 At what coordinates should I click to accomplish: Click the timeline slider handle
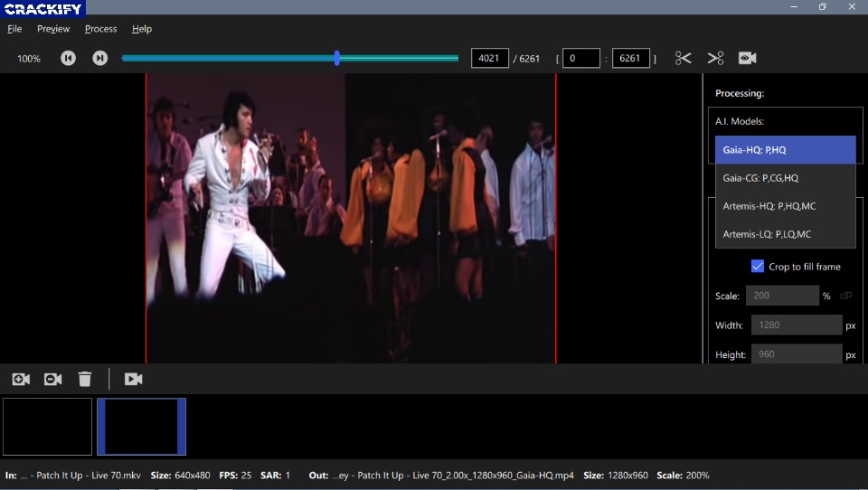point(336,58)
